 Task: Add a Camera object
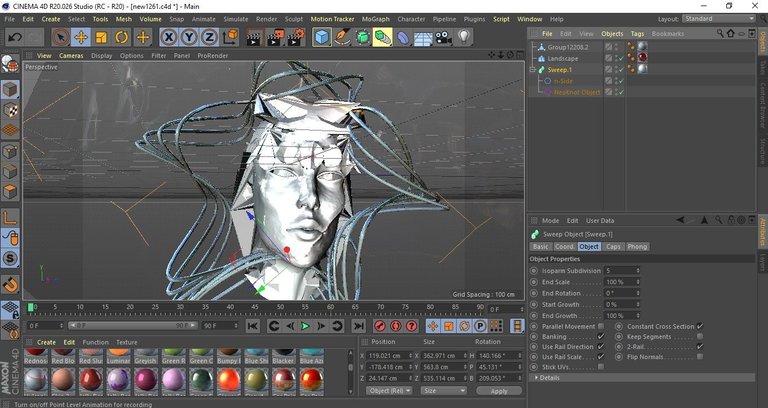[x=443, y=37]
